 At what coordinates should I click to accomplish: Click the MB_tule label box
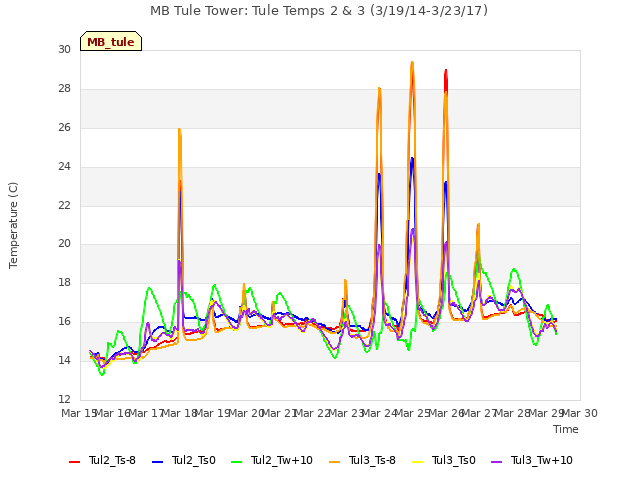111,41
